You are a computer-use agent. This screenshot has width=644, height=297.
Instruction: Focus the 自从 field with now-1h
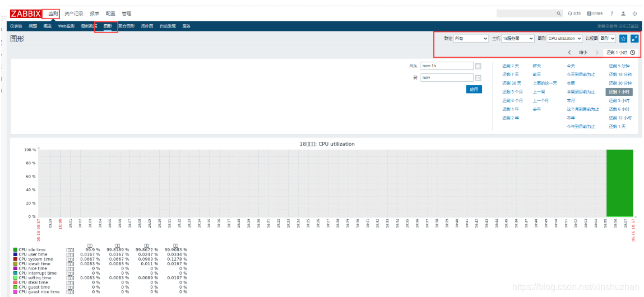447,66
